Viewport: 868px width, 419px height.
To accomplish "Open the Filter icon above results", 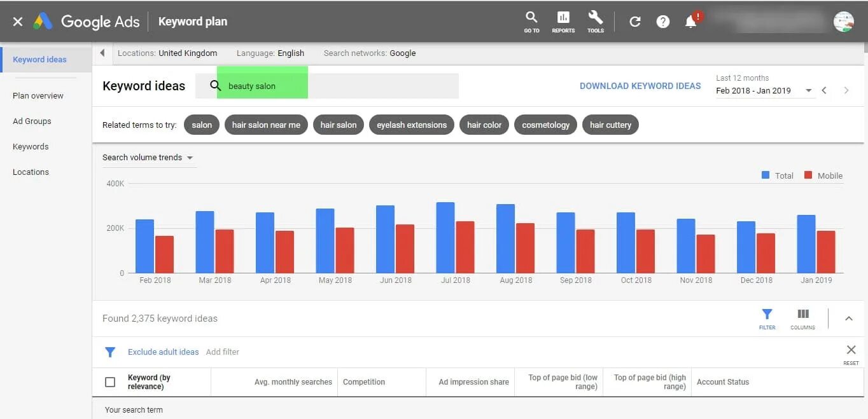I will pyautogui.click(x=767, y=315).
